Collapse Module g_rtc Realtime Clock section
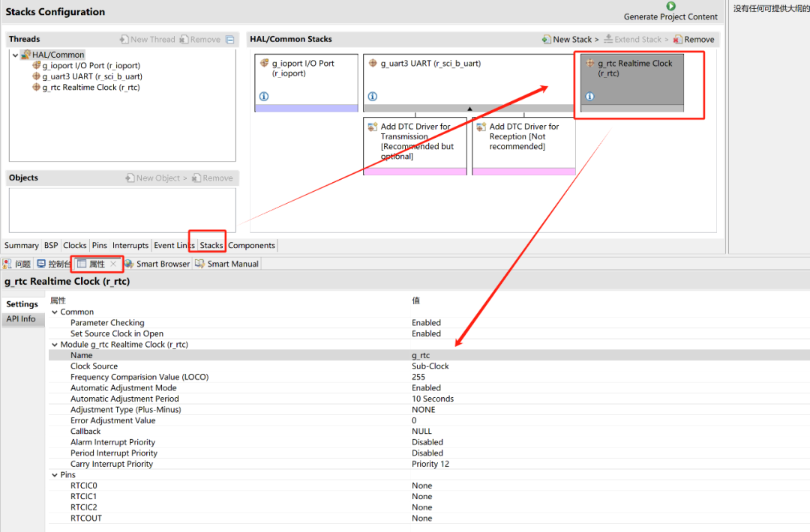This screenshot has height=532, width=810. coord(55,345)
